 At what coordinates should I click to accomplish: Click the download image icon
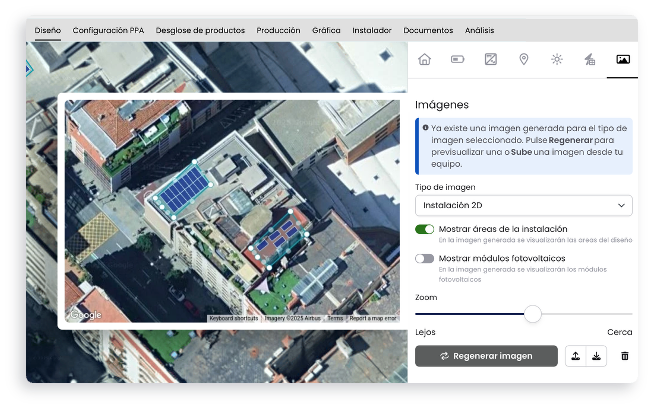(x=596, y=356)
